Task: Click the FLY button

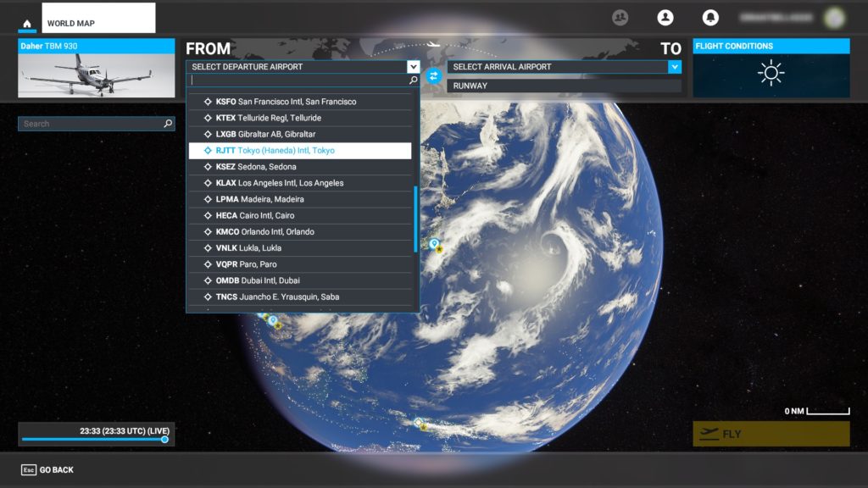Action: point(771,434)
